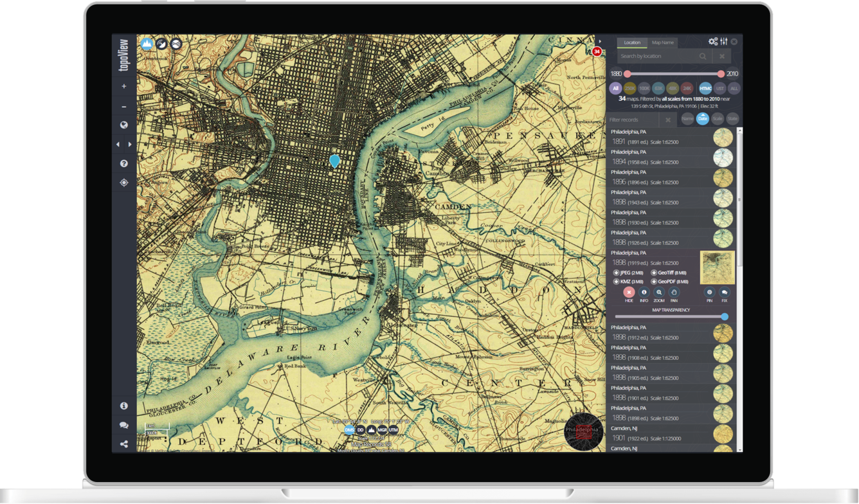Toggle the HTMC map type filter
Screen dimensions: 859x504
tap(705, 89)
